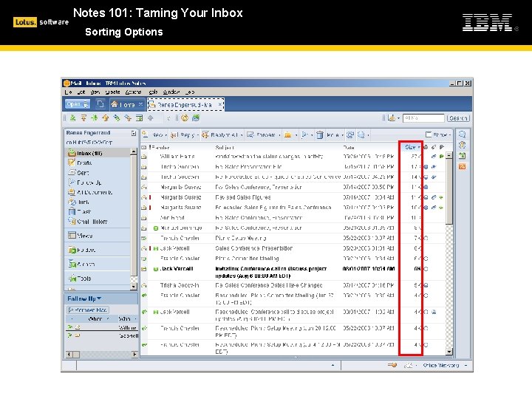This screenshot has height=399, width=532.
Task: Switch to the Home tab
Action: pos(127,104)
